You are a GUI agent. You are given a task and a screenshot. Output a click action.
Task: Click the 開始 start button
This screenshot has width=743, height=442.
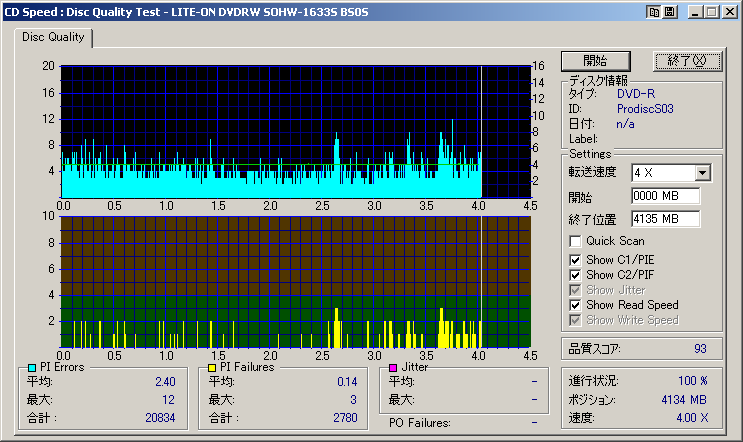coord(596,61)
